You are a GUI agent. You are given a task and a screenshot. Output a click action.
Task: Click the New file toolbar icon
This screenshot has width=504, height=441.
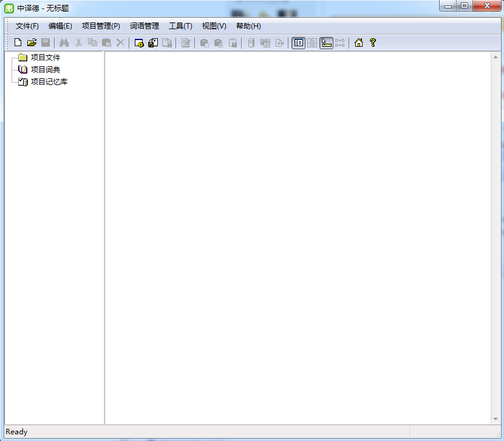tap(18, 43)
